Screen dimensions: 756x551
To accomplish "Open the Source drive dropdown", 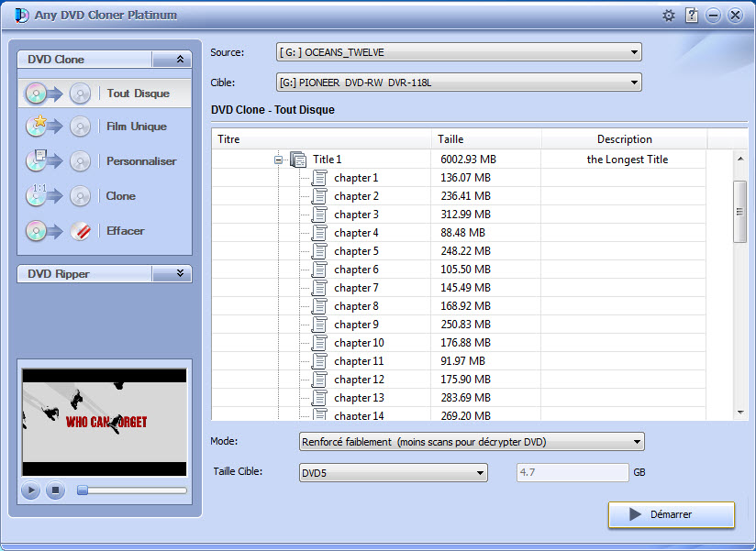I will click(459, 52).
